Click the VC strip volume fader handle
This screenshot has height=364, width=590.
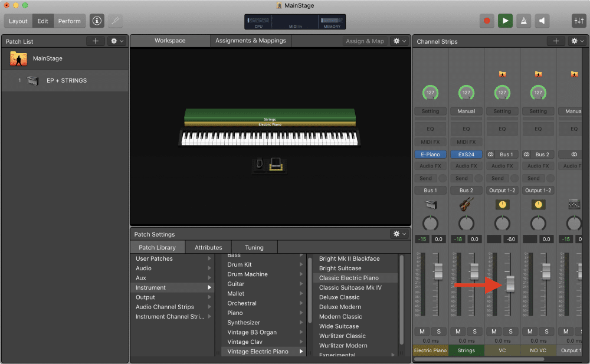[x=510, y=283]
